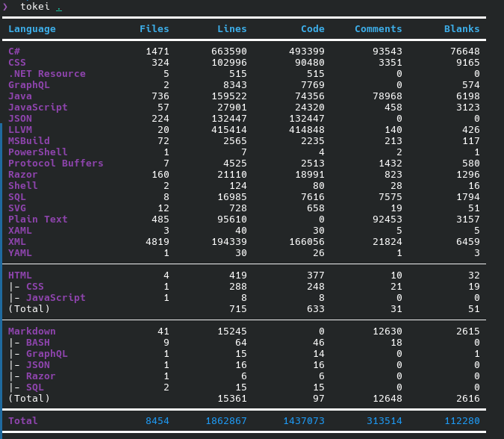Screen dimensions: 504x439
Task: Click the Language column header
Action: click(32, 29)
